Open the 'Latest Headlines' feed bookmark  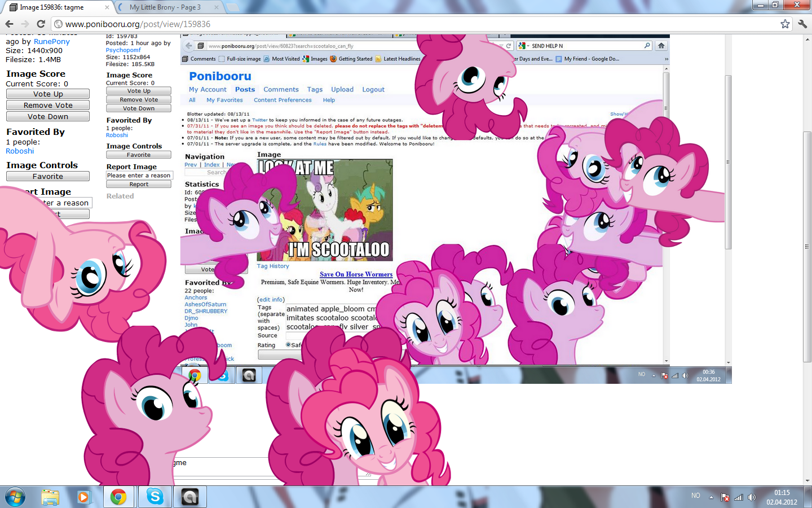tap(398, 59)
